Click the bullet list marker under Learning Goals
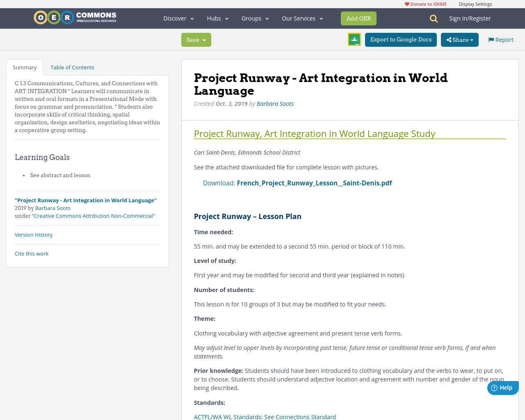Image resolution: width=525 pixels, height=420 pixels. 23,174
